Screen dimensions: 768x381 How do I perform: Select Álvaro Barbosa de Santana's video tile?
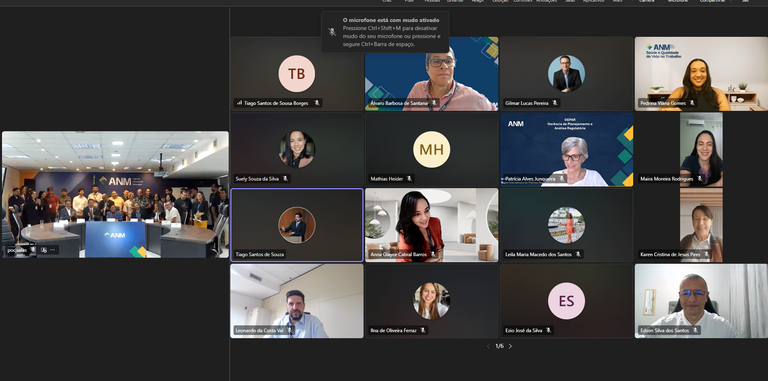pos(432,74)
